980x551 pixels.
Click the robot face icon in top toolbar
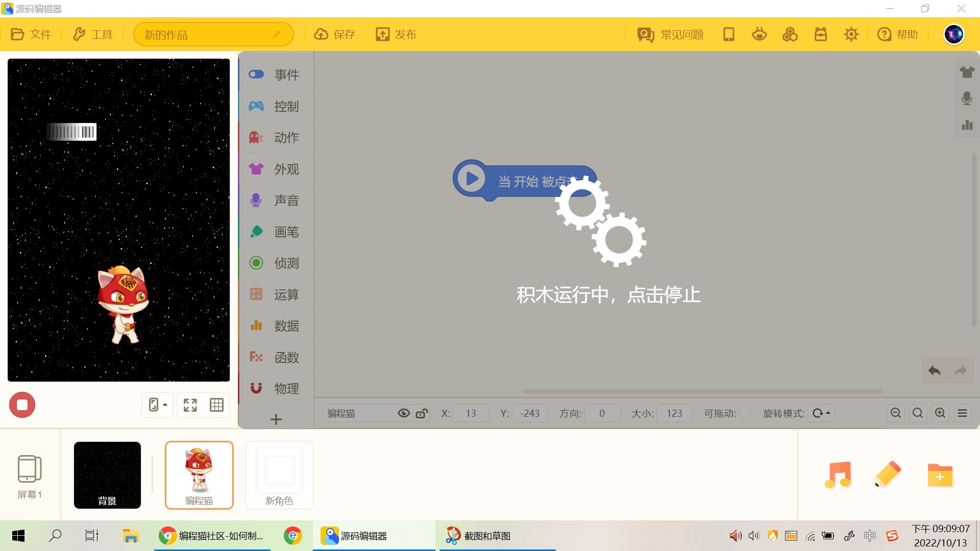pyautogui.click(x=759, y=34)
